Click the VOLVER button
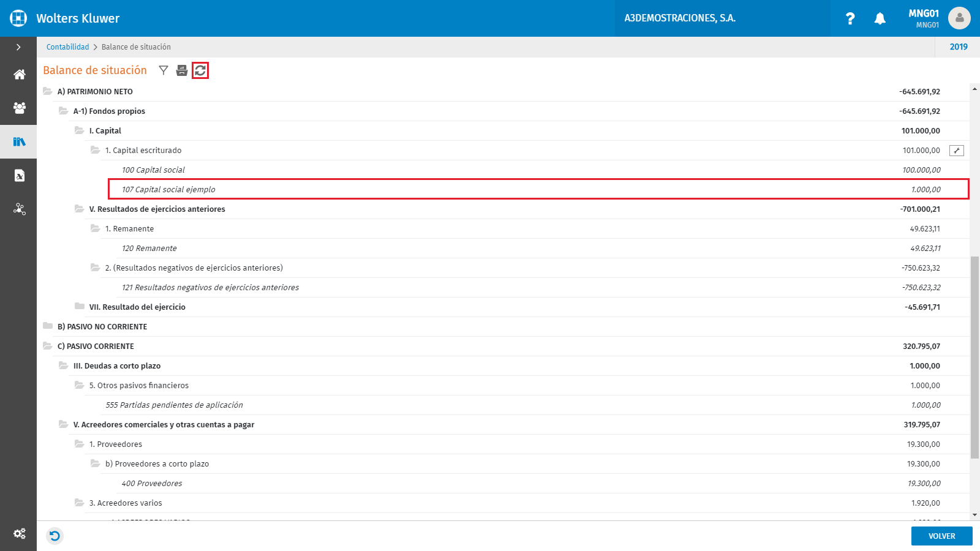This screenshot has width=980, height=551. pyautogui.click(x=942, y=536)
